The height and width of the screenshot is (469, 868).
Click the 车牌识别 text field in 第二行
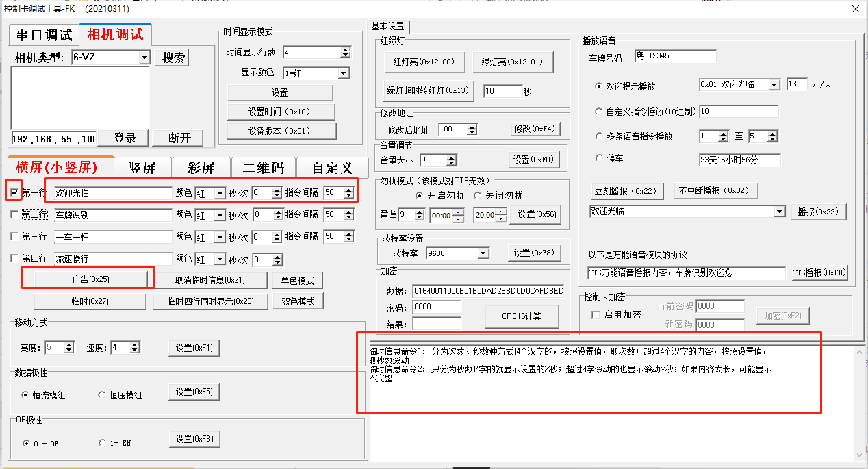tap(113, 215)
